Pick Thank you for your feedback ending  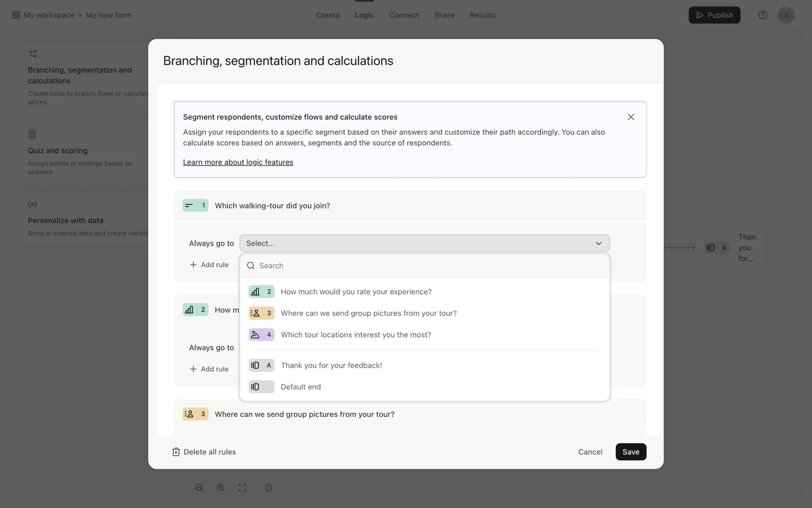pyautogui.click(x=331, y=365)
